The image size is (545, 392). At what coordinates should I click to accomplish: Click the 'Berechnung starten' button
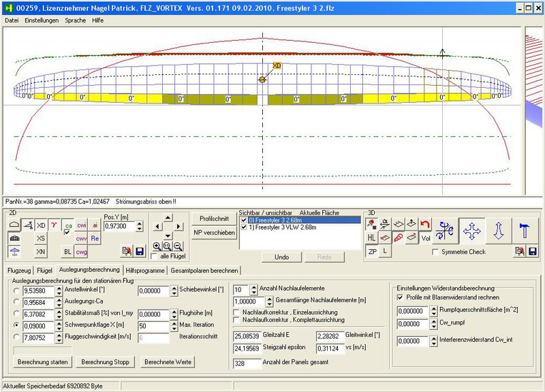(x=42, y=361)
